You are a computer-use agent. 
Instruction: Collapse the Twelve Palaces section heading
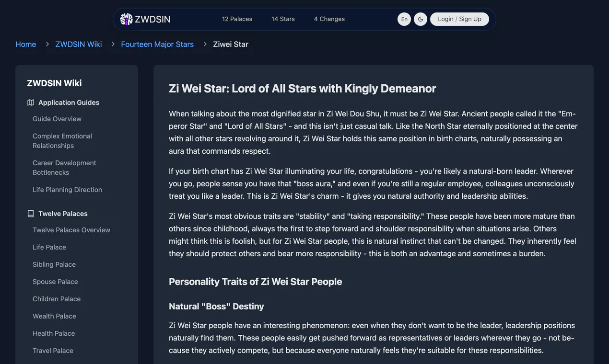pyautogui.click(x=63, y=214)
